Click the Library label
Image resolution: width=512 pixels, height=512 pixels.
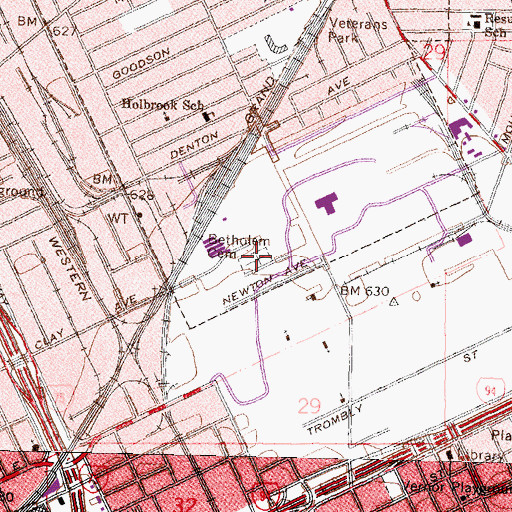pyautogui.click(x=481, y=455)
